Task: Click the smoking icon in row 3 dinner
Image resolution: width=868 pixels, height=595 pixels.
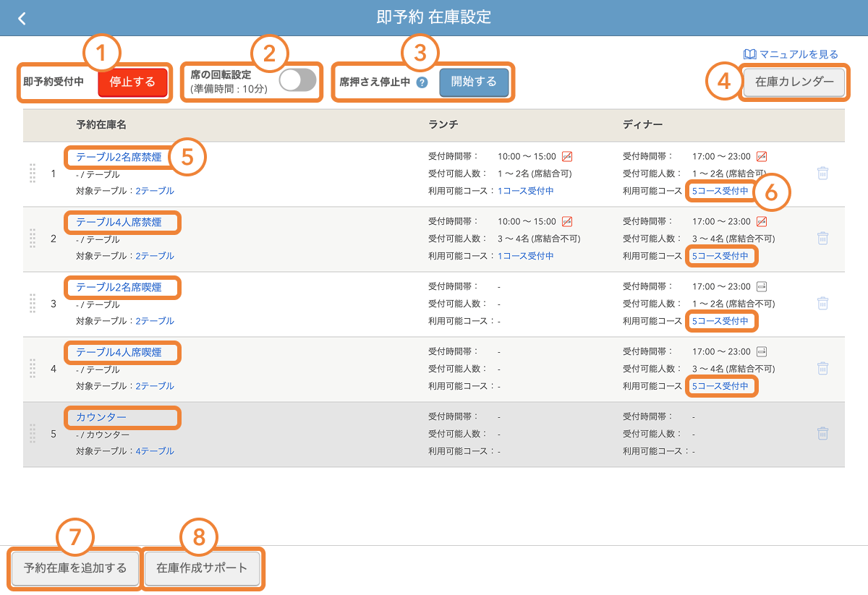Action: [x=762, y=286]
